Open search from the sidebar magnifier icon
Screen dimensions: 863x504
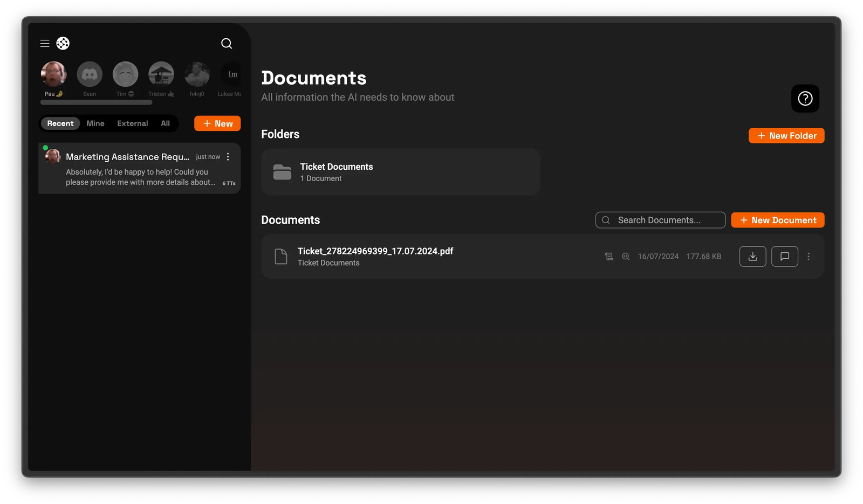point(227,44)
